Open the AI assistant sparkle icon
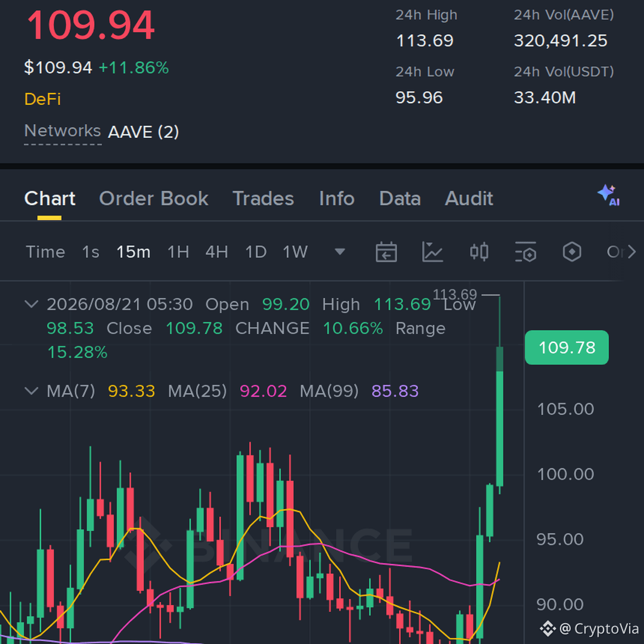The width and height of the screenshot is (644, 644). [x=609, y=196]
